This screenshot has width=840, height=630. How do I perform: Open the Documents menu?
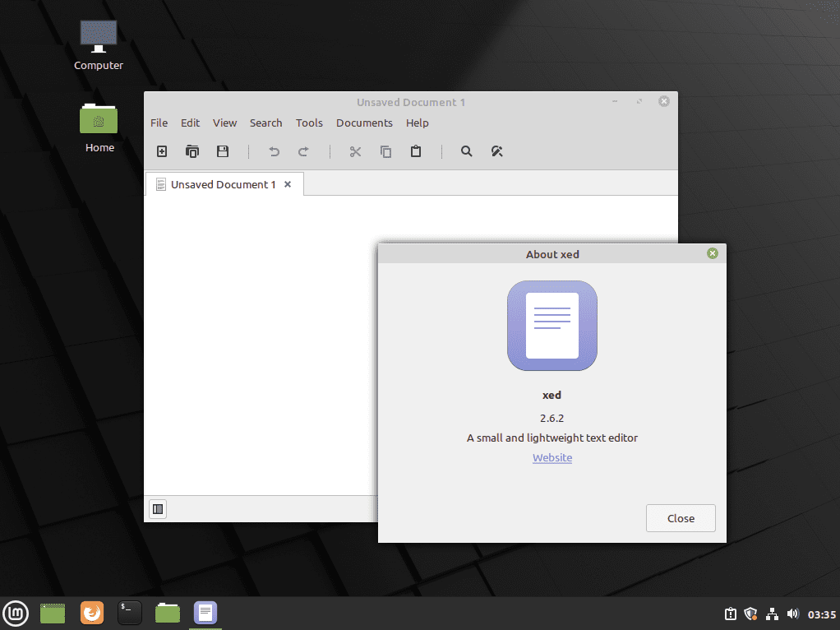(364, 123)
